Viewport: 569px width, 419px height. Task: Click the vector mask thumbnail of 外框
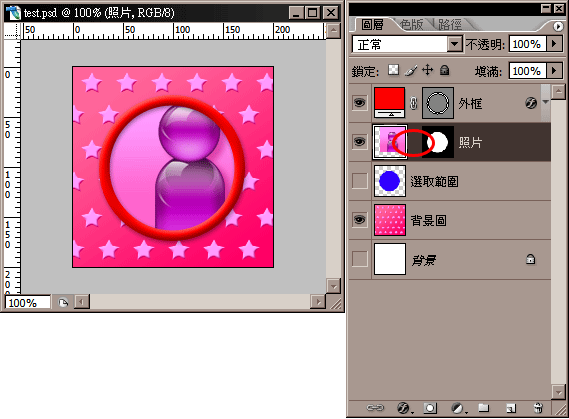point(438,103)
